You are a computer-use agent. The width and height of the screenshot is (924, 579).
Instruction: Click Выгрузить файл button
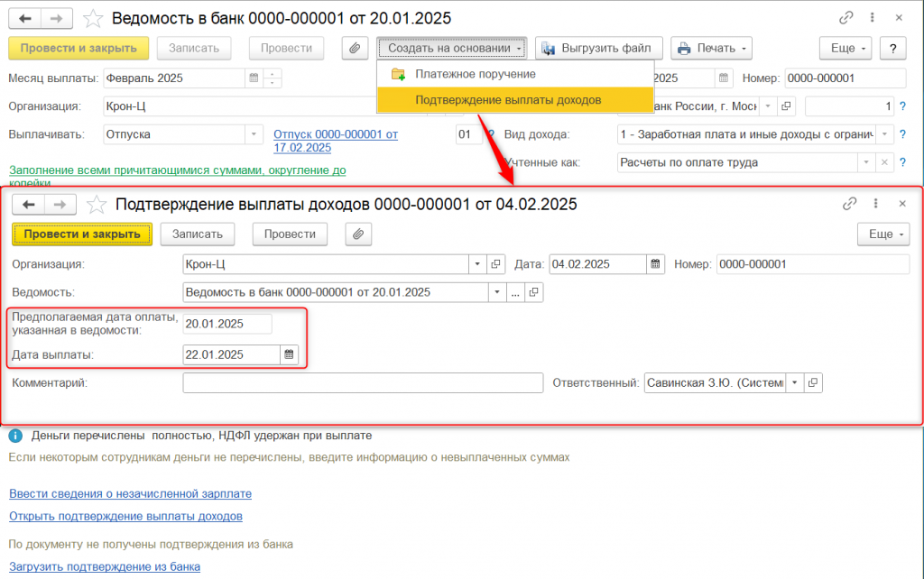pyautogui.click(x=599, y=49)
